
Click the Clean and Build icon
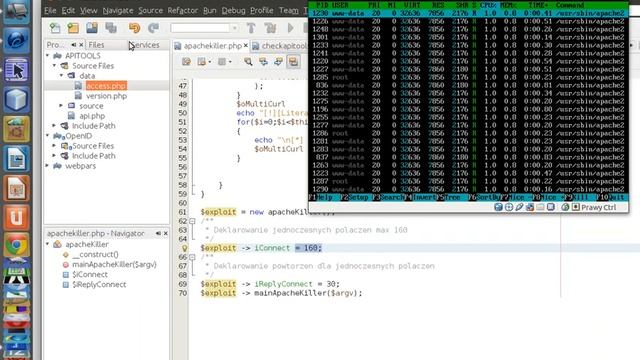click(x=270, y=28)
